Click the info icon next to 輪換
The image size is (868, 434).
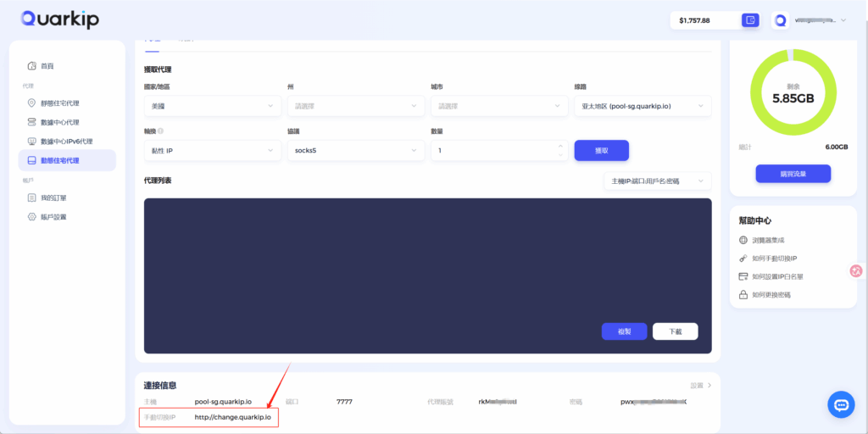click(160, 131)
